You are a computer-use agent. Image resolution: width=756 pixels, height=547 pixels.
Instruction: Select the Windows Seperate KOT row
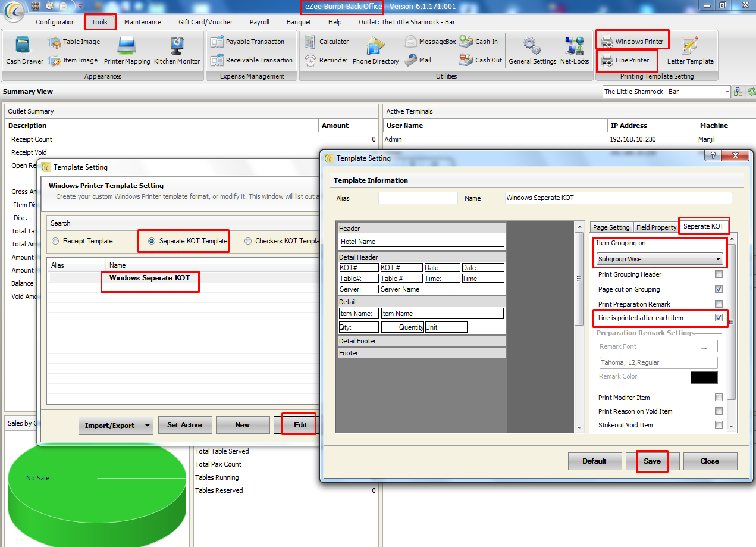point(184,278)
